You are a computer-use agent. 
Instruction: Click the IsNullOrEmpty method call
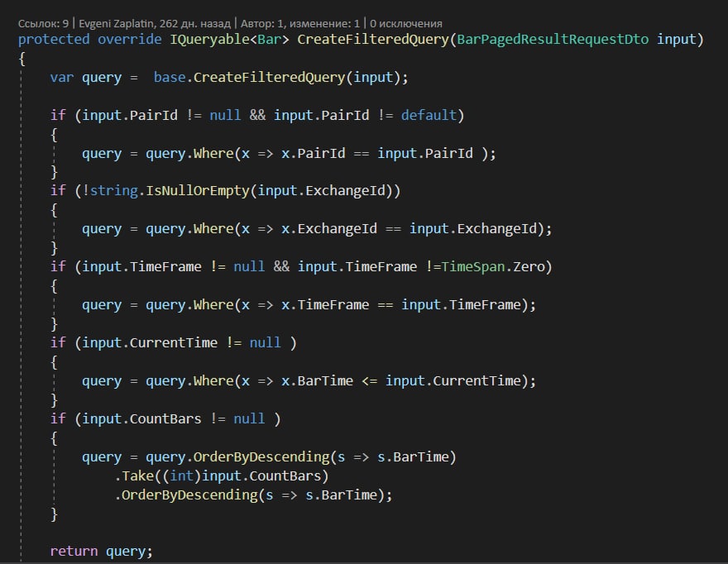pos(198,191)
